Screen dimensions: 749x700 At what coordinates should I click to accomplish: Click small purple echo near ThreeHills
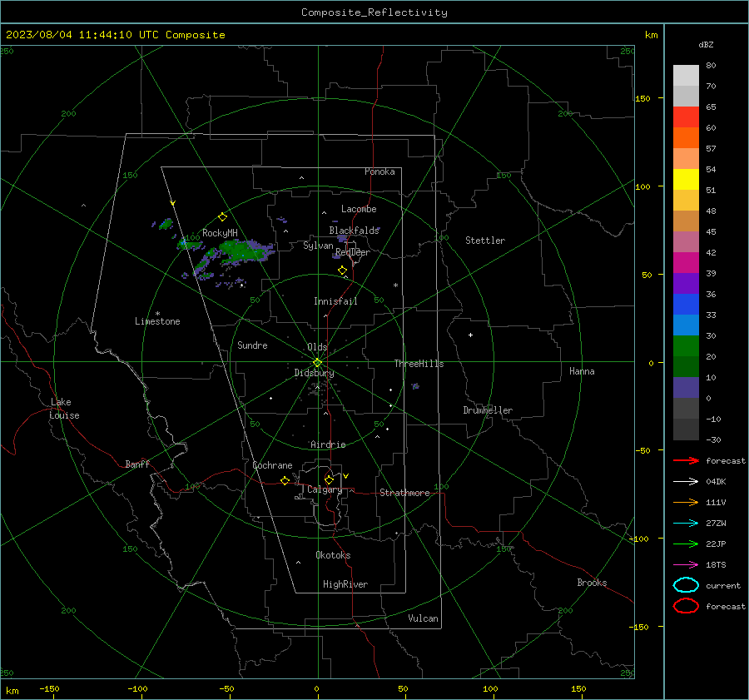415,386
